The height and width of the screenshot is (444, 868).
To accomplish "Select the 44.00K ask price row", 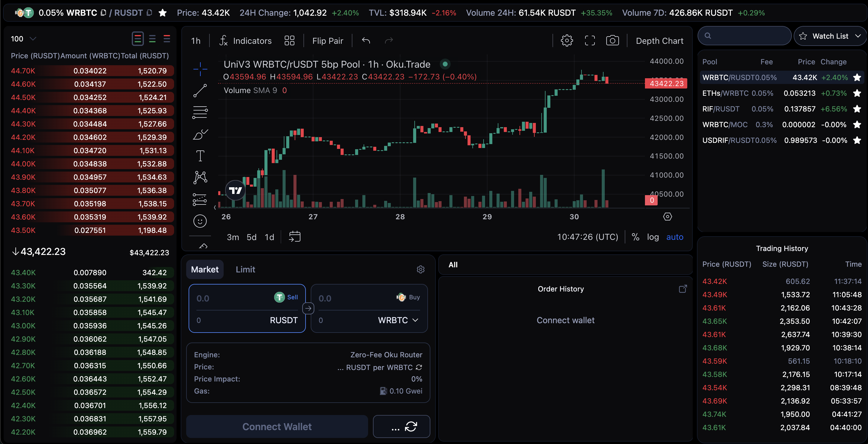I will coord(92,164).
